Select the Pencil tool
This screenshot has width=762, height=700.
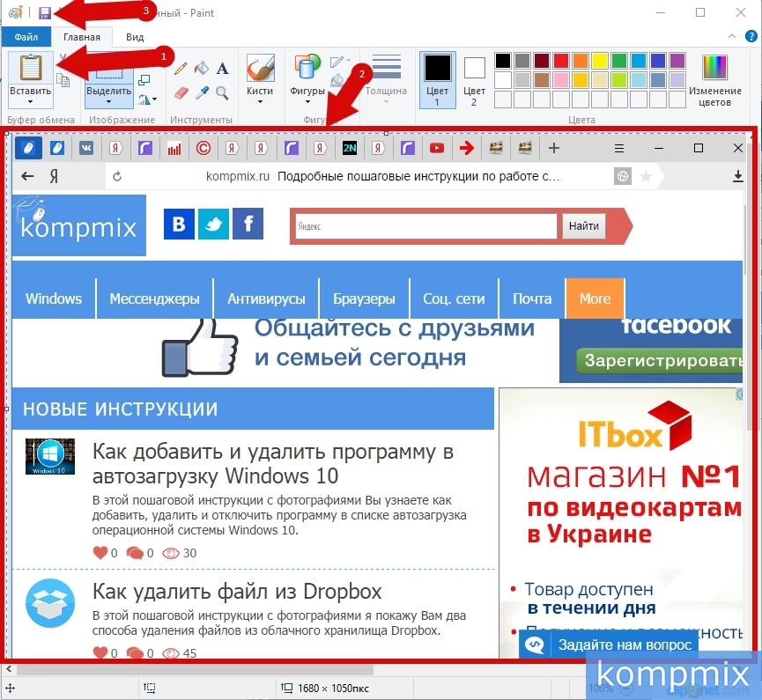click(x=181, y=68)
